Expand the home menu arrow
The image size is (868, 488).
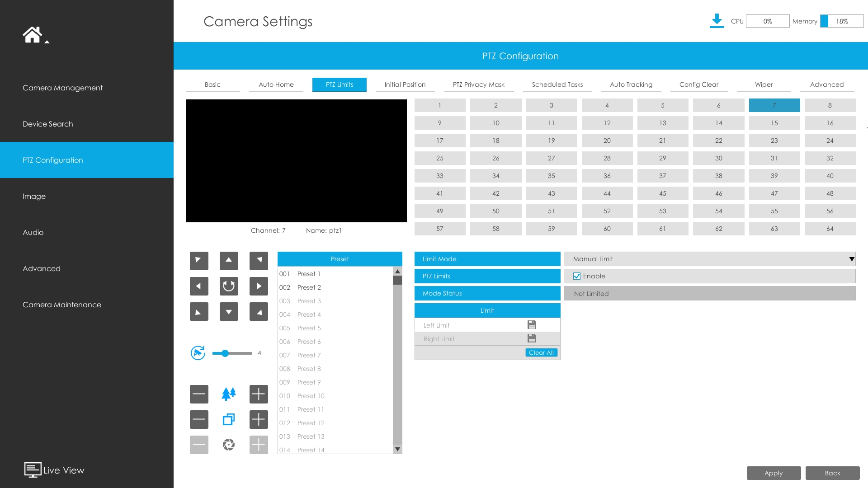coord(47,42)
